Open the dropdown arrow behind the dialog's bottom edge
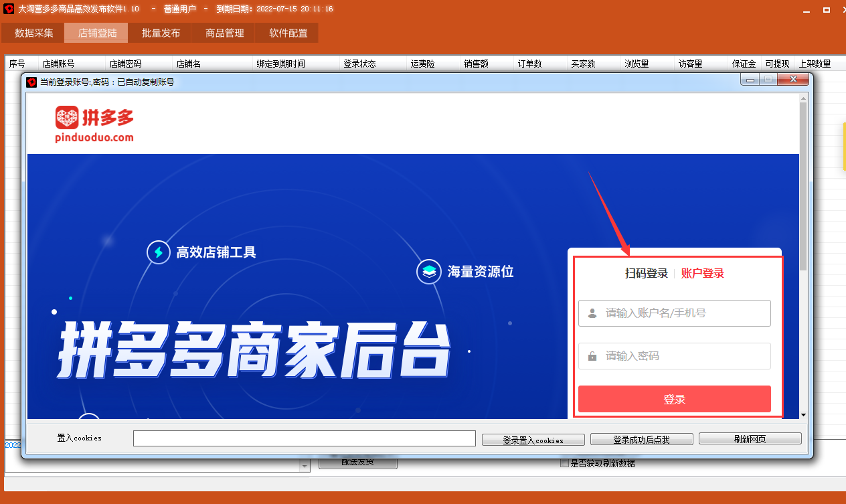 click(x=305, y=466)
